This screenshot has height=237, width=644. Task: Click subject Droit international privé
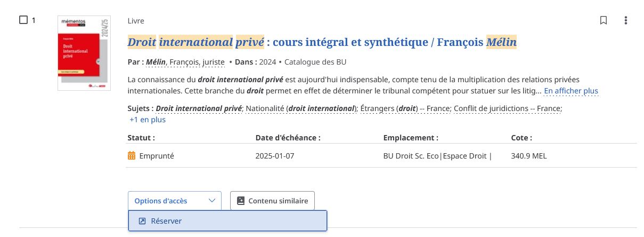(199, 108)
